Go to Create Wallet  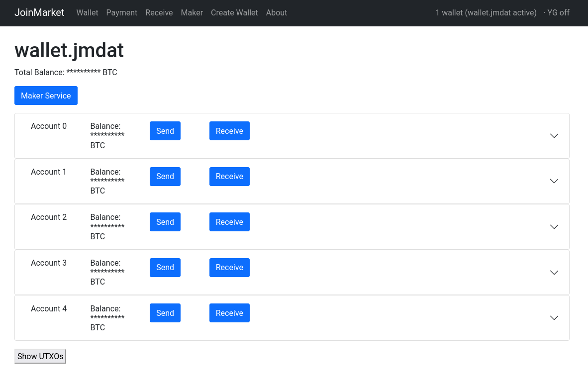pos(234,12)
